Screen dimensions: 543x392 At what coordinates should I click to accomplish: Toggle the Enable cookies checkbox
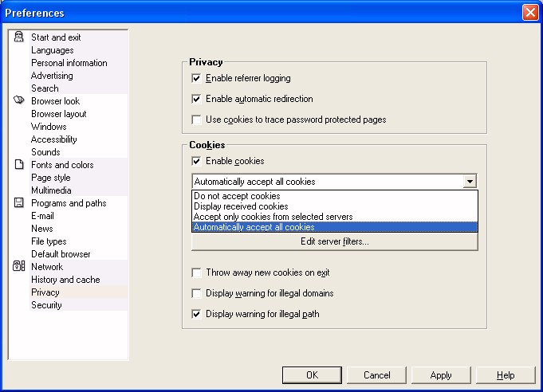[196, 162]
